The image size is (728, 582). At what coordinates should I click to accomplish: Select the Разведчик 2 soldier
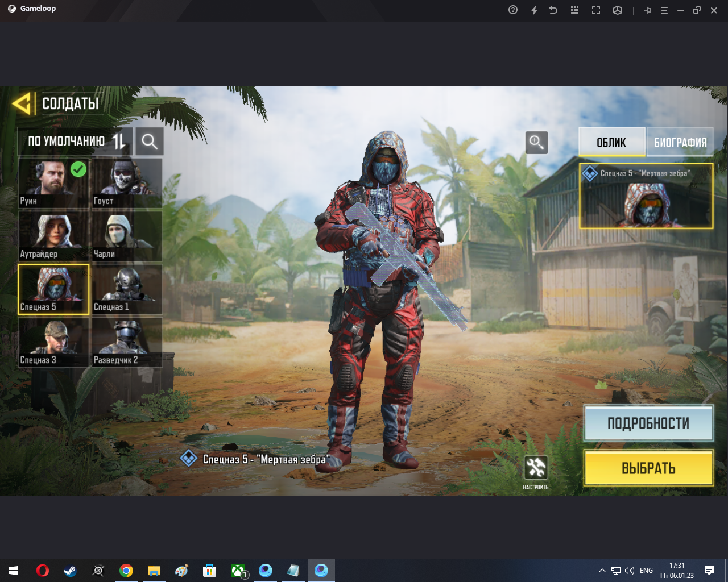pyautogui.click(x=127, y=342)
